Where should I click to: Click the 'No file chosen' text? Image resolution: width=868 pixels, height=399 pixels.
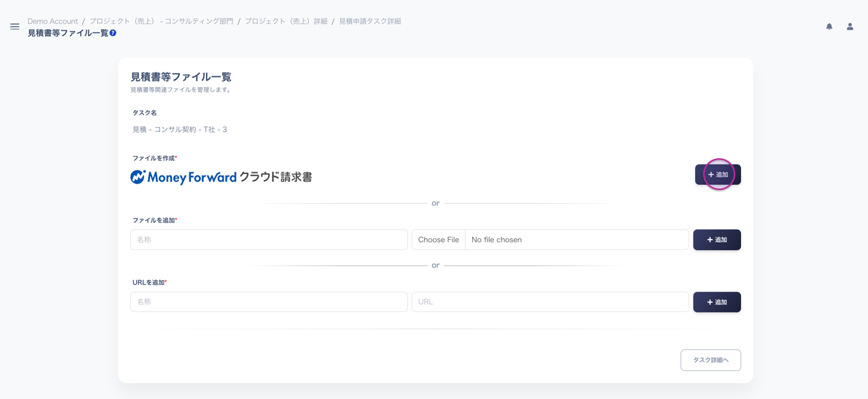(x=496, y=240)
